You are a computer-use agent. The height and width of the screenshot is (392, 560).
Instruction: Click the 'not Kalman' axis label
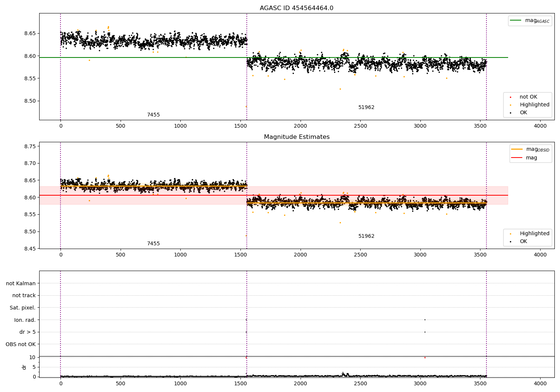click(21, 283)
